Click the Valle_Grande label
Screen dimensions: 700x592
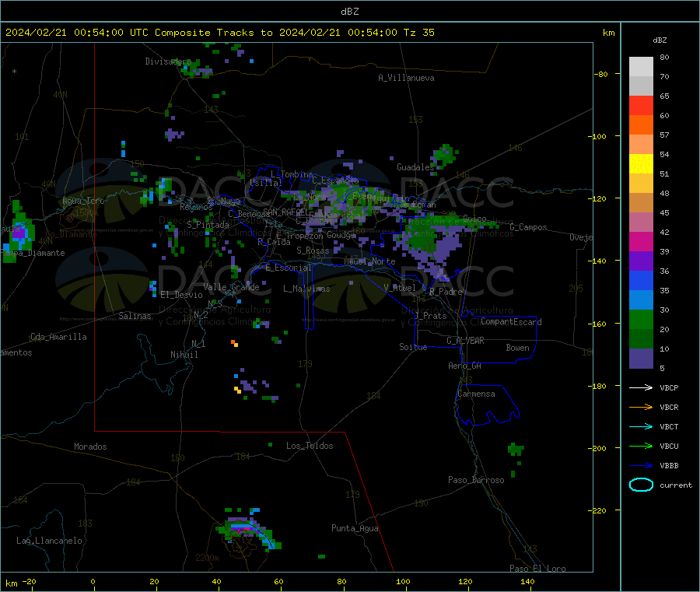[231, 287]
